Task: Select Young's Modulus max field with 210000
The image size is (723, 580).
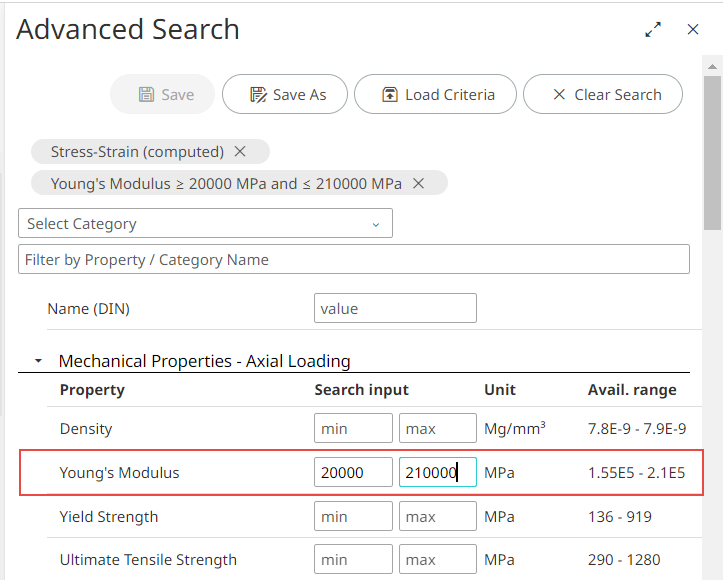Action: pyautogui.click(x=437, y=473)
